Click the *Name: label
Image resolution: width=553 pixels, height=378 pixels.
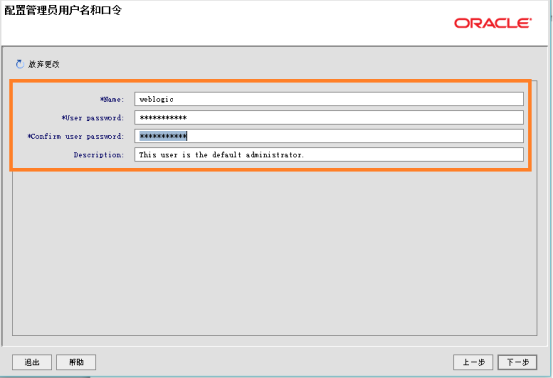coord(112,99)
